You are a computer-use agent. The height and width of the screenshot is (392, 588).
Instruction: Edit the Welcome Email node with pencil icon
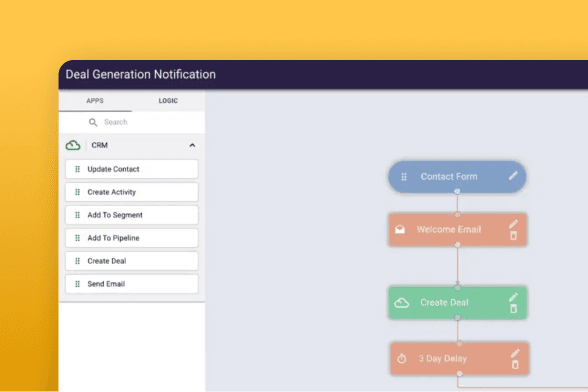513,224
